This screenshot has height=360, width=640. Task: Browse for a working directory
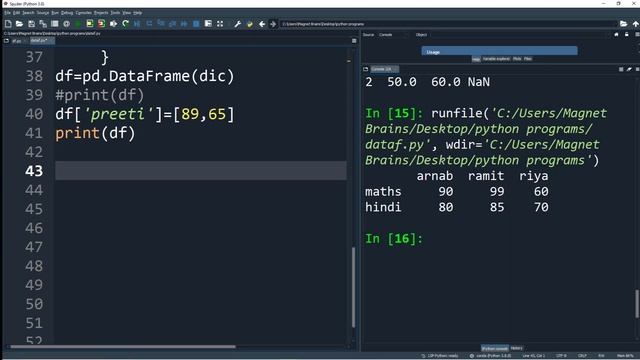click(x=623, y=24)
